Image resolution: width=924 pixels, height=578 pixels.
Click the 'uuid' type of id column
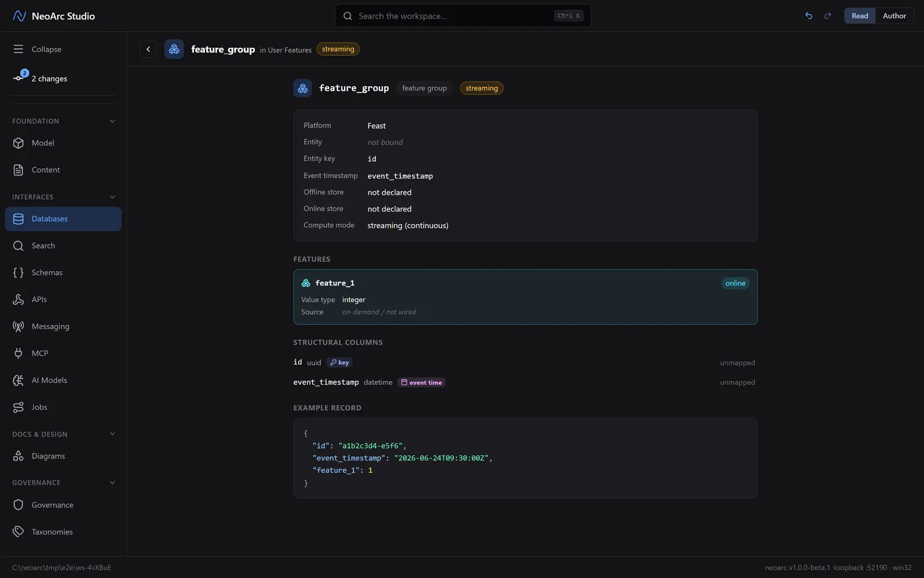[x=314, y=362]
